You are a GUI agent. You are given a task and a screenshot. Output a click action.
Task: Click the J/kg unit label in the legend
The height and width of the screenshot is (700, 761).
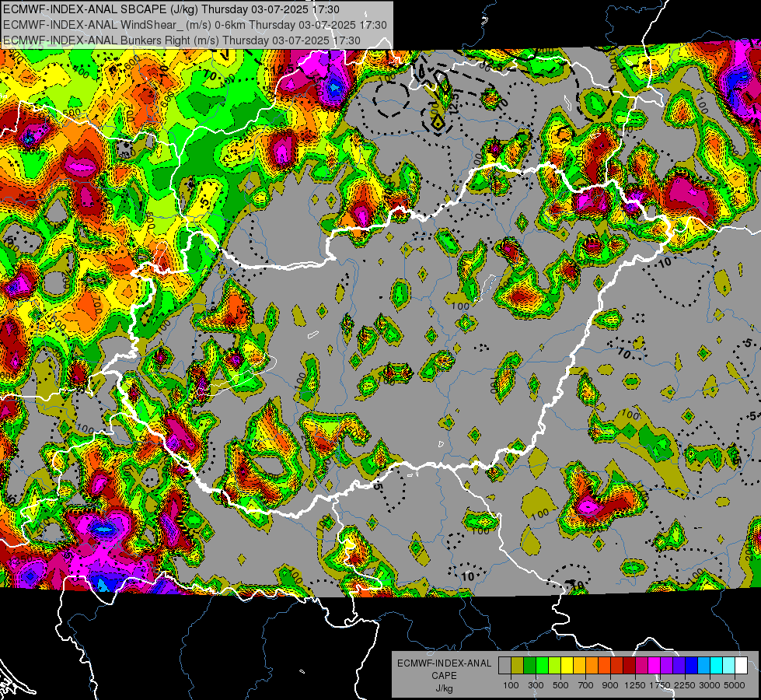pos(444,688)
